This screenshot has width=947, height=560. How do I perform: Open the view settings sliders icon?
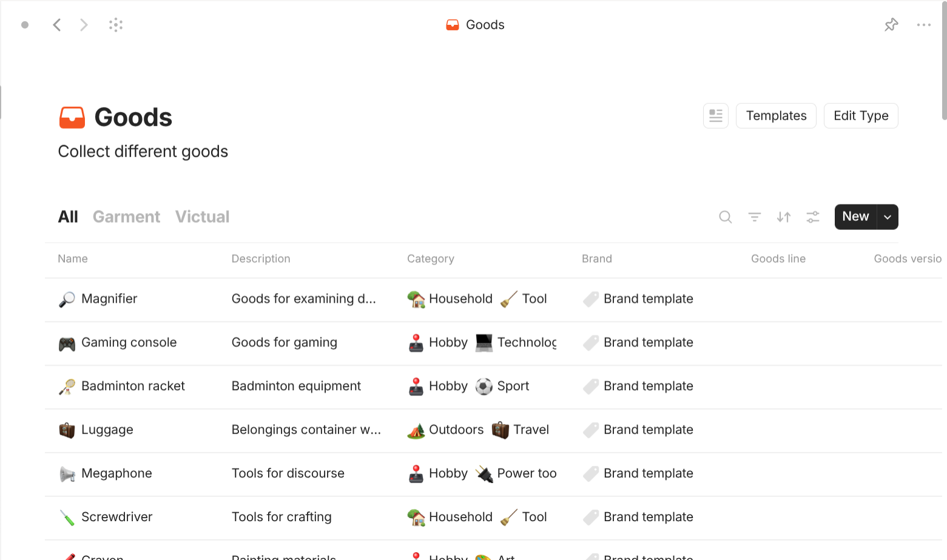812,217
